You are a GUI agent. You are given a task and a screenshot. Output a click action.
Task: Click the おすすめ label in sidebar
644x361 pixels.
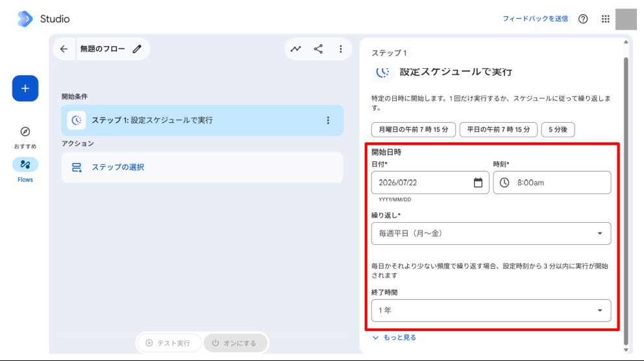[25, 146]
